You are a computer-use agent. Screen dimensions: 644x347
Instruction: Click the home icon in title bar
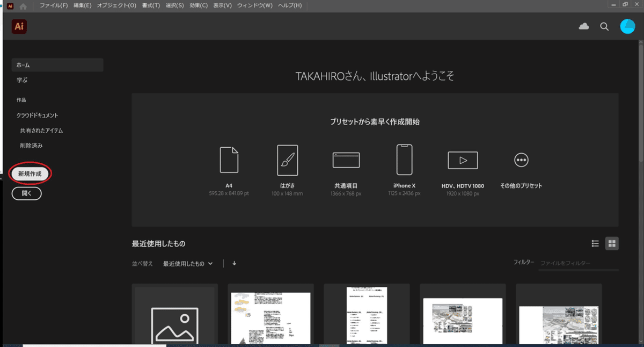(23, 6)
